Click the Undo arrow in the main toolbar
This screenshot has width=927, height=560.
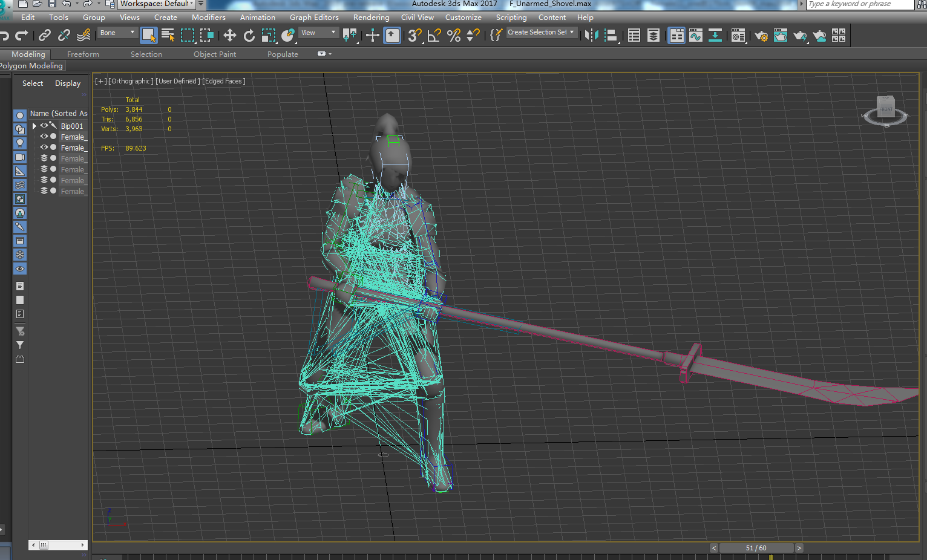pos(4,36)
